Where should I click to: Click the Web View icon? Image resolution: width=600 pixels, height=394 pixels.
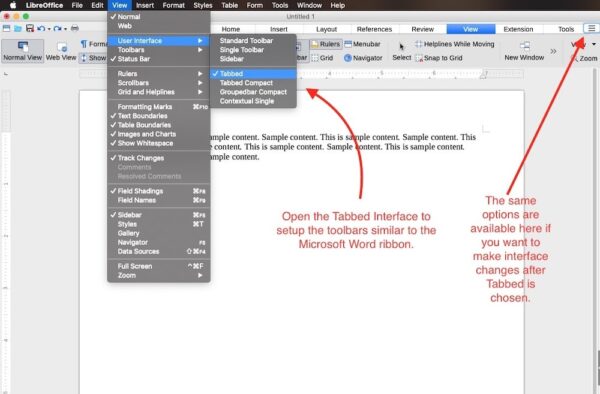62,47
